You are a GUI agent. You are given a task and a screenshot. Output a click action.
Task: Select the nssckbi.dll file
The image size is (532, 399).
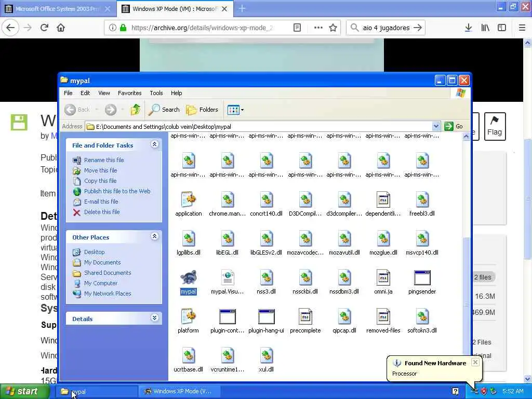click(305, 278)
